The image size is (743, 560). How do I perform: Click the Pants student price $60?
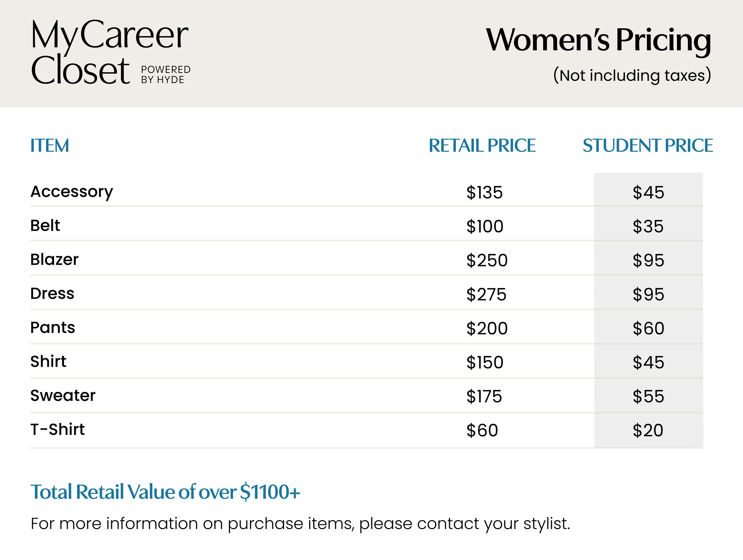tap(648, 328)
